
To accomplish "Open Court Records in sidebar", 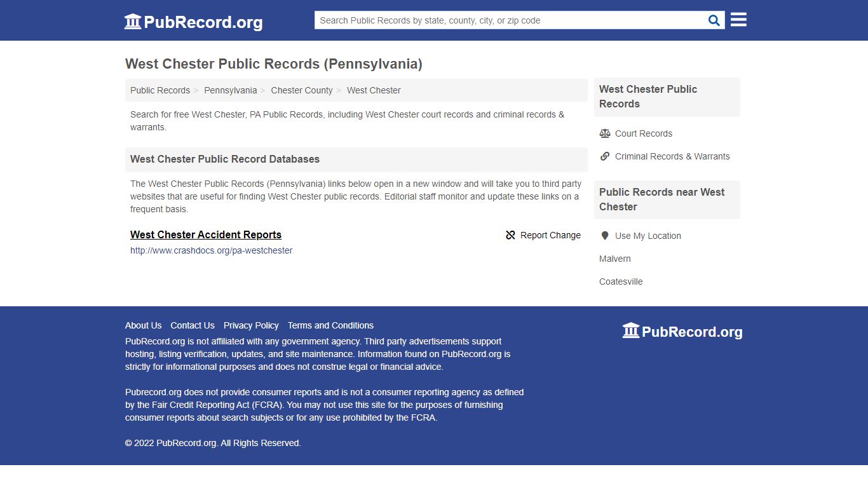I will pos(644,133).
